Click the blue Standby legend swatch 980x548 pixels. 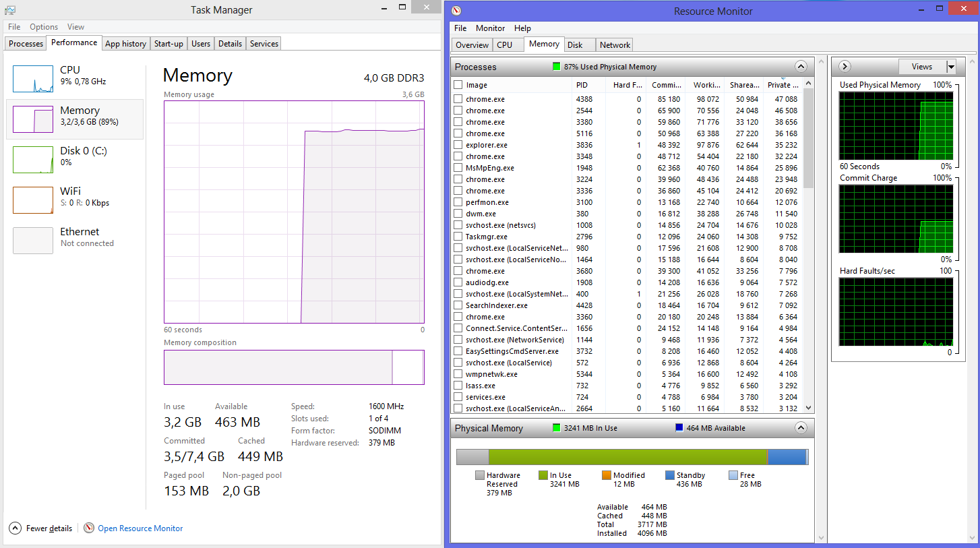pyautogui.click(x=670, y=475)
